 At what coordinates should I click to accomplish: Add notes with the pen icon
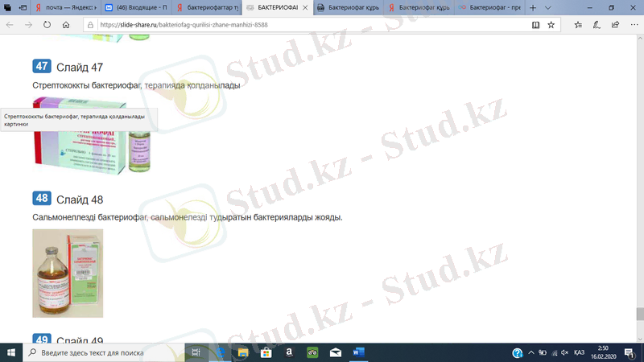597,25
